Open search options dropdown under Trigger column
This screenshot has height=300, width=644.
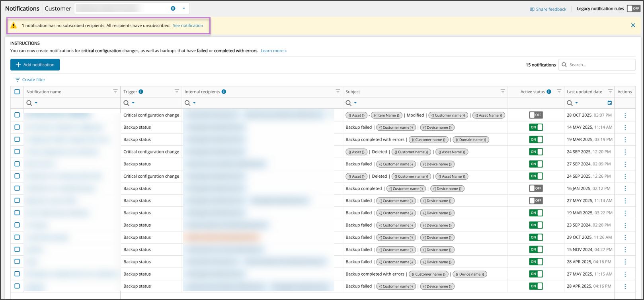133,103
